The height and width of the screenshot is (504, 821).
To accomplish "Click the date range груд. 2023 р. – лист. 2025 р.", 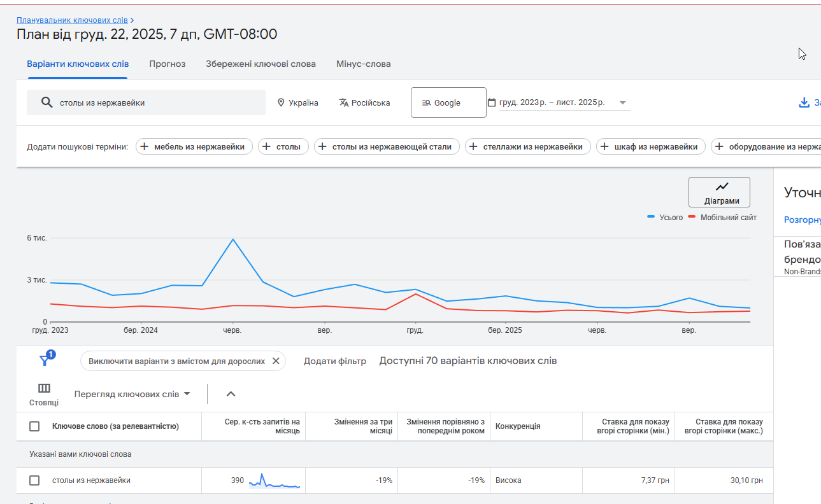I will tap(552, 102).
